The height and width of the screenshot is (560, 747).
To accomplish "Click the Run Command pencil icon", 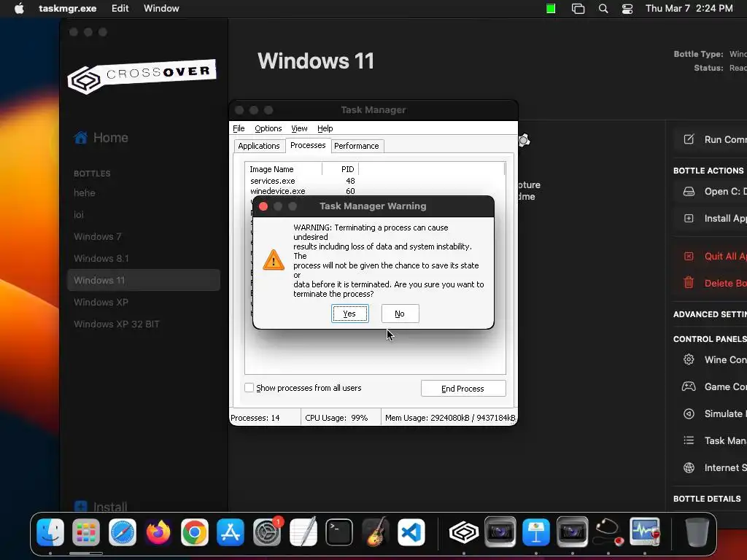I will 689,139.
